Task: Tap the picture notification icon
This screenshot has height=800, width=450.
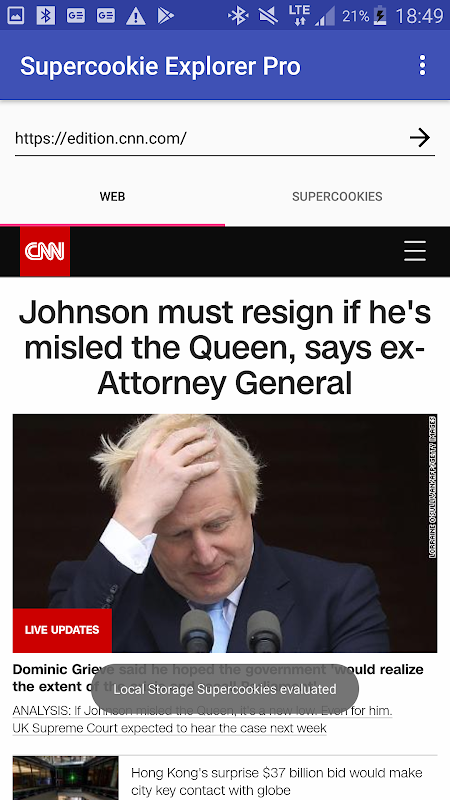Action: 15,15
